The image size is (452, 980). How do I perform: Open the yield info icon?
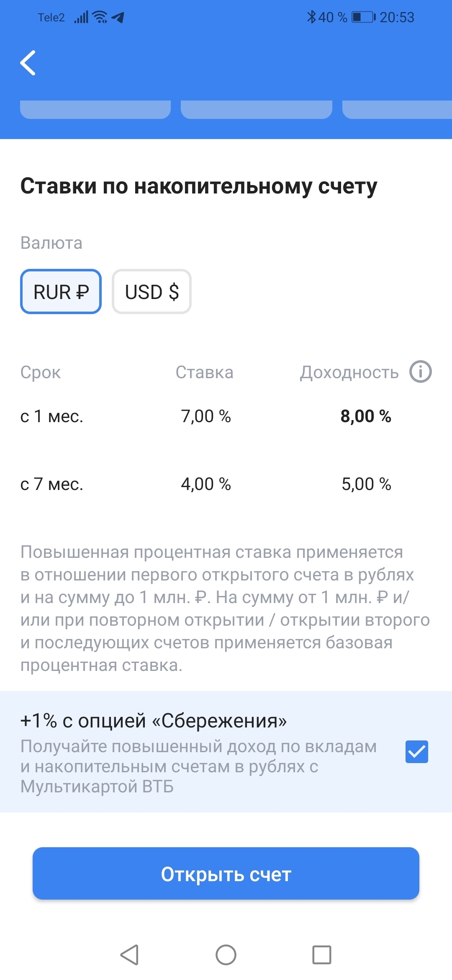pos(420,371)
